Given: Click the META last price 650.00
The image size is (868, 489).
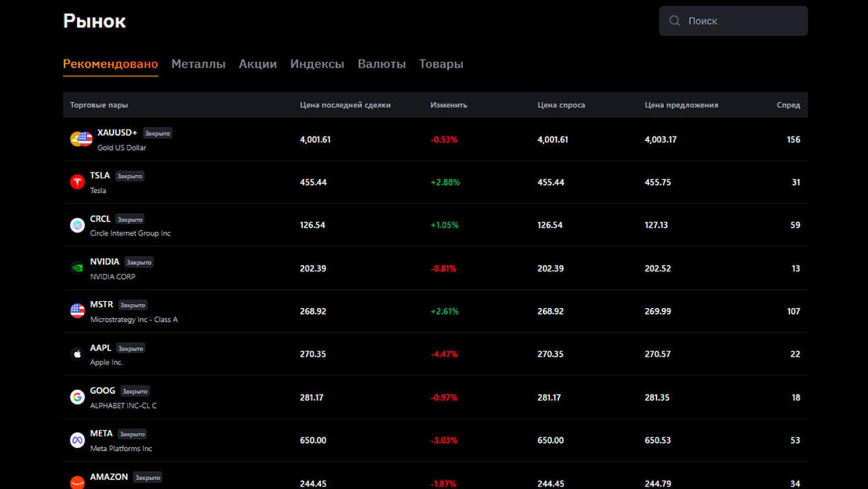Looking at the screenshot, I should tap(313, 440).
